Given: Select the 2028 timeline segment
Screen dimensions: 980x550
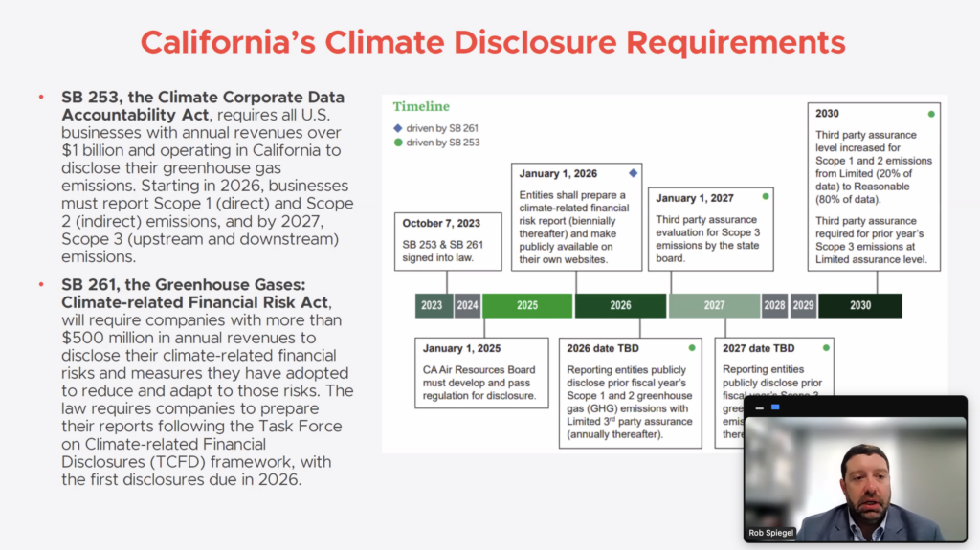Looking at the screenshot, I should click(x=774, y=306).
